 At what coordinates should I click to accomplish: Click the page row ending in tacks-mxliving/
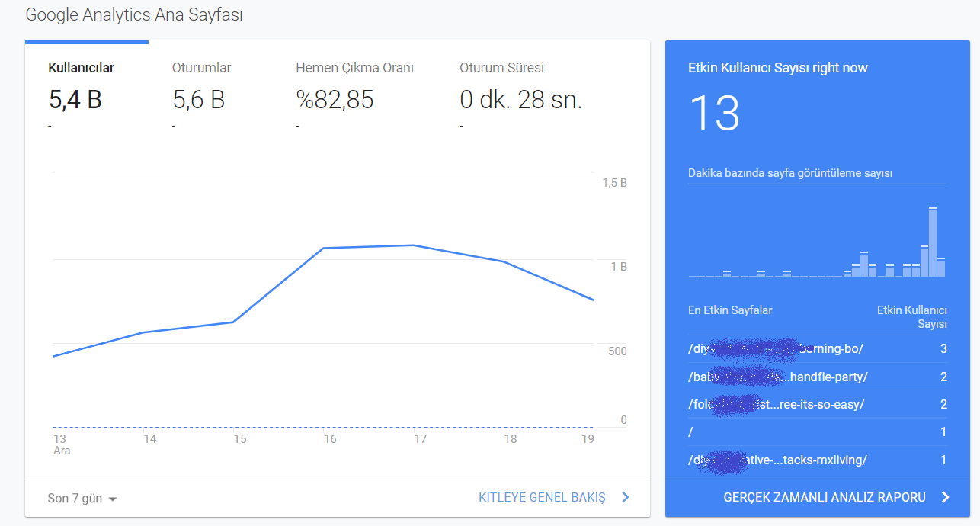[818, 460]
